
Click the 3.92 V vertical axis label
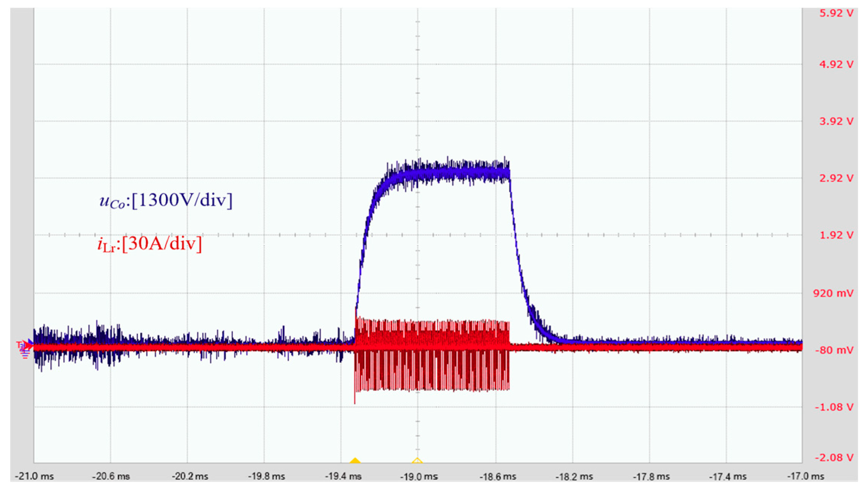pos(836,121)
